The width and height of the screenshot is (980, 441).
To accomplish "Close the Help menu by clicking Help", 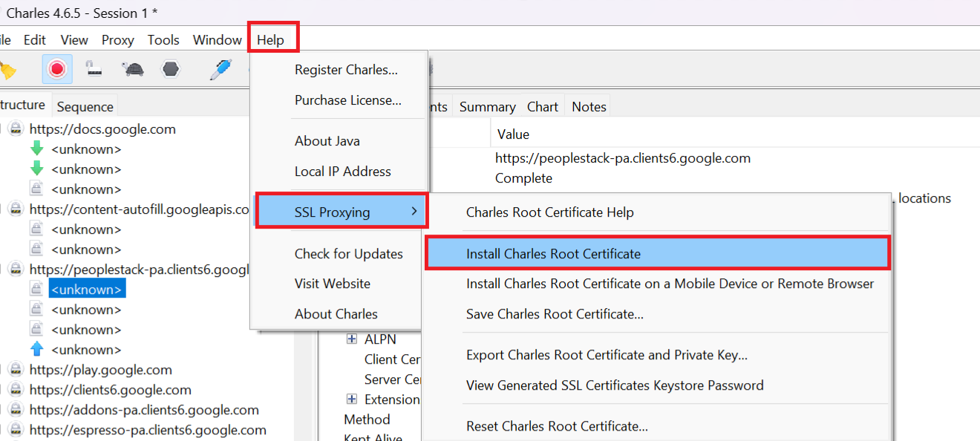I will coord(271,40).
